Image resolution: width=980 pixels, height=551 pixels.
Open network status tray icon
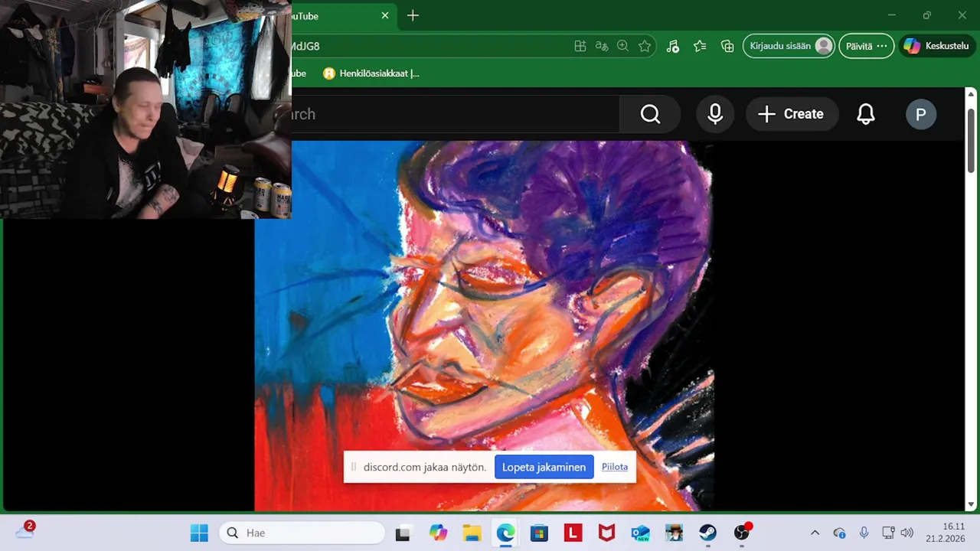(x=888, y=533)
